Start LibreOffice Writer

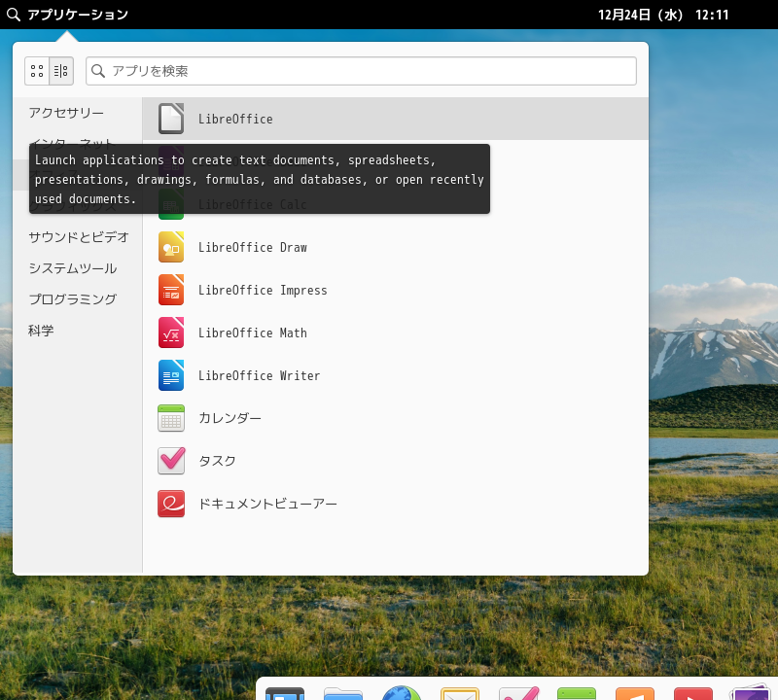coord(395,375)
